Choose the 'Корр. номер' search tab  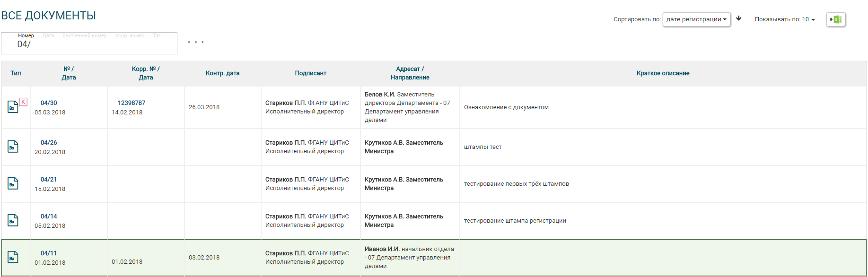(130, 35)
